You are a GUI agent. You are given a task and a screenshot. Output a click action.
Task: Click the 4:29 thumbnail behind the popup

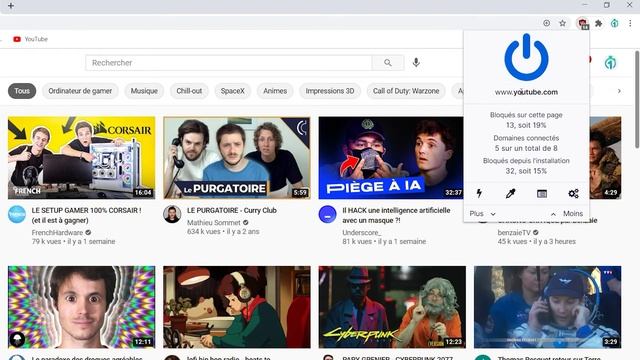click(x=605, y=158)
